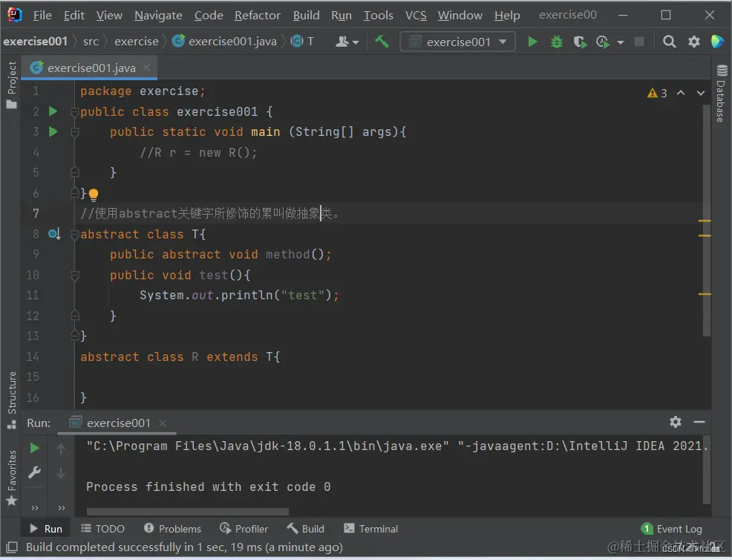Place cursor in empty line 15
This screenshot has width=732, height=560.
[390, 377]
